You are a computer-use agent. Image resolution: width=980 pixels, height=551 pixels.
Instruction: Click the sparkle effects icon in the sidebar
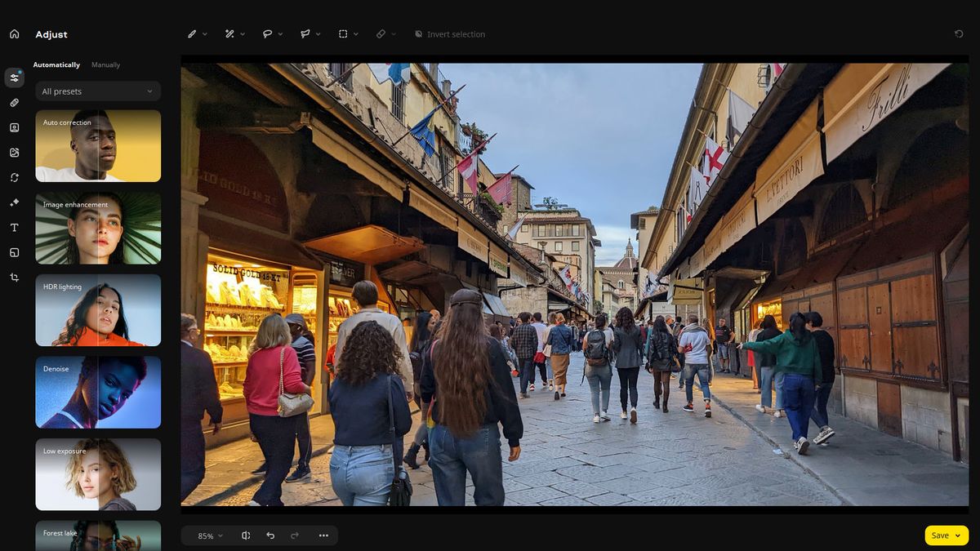coord(14,202)
